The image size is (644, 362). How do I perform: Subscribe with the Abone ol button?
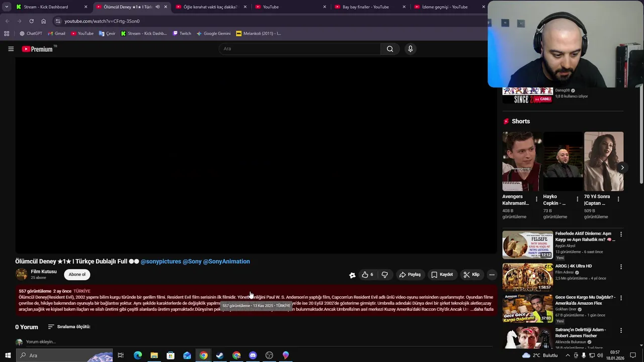pyautogui.click(x=77, y=275)
